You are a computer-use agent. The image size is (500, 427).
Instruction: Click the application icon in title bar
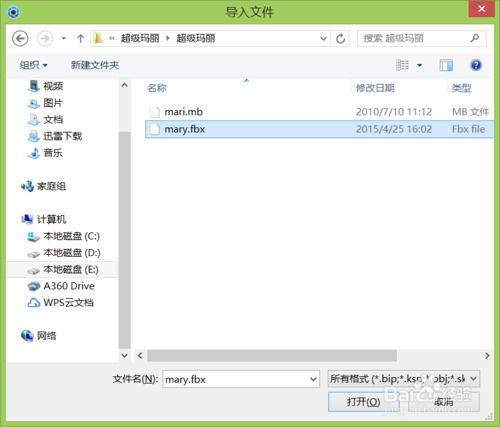[13, 12]
